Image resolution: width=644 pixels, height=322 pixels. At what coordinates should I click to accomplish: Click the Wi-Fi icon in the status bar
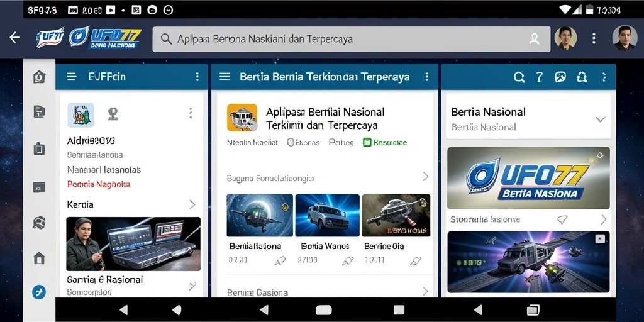(565, 10)
